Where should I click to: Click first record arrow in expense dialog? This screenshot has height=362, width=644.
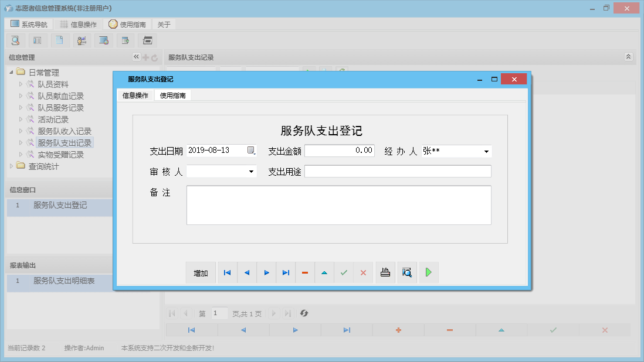227,273
